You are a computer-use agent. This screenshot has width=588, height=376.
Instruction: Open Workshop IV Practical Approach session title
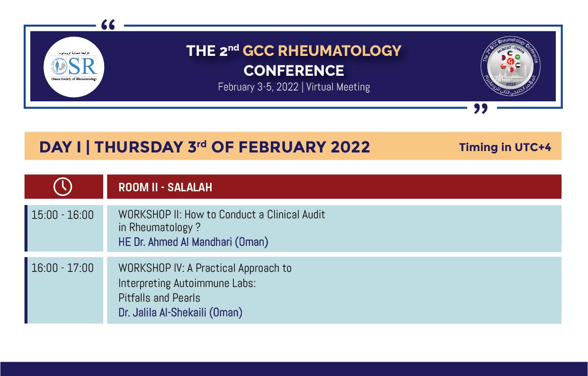[x=205, y=269]
